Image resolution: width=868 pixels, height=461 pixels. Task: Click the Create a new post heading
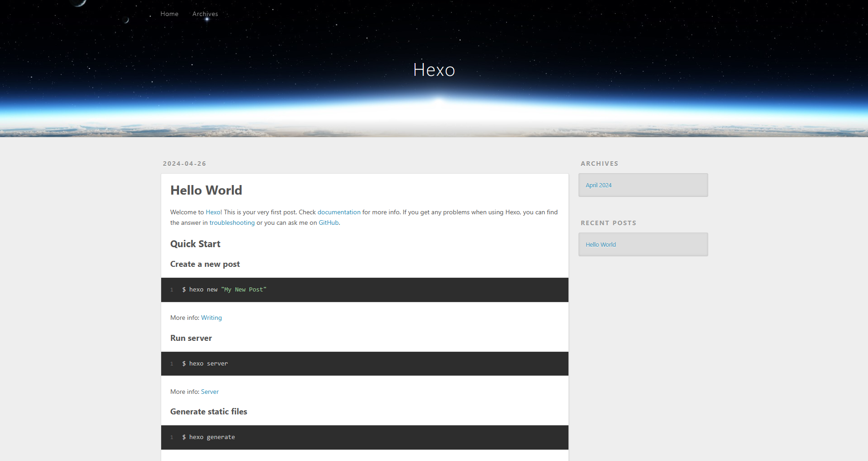pyautogui.click(x=205, y=264)
